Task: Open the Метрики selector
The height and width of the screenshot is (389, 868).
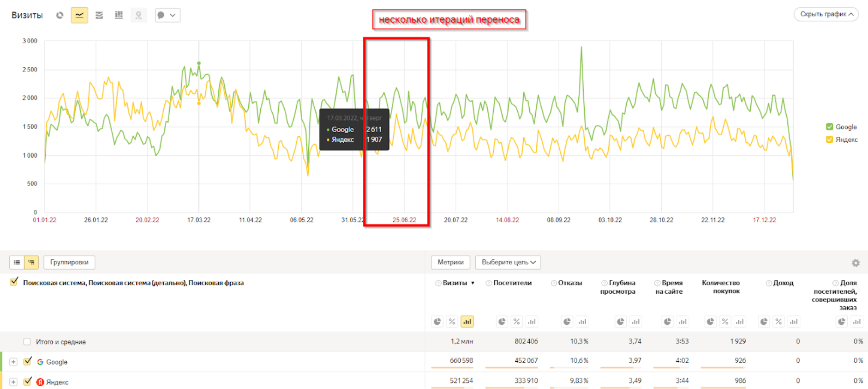Action: (x=450, y=262)
